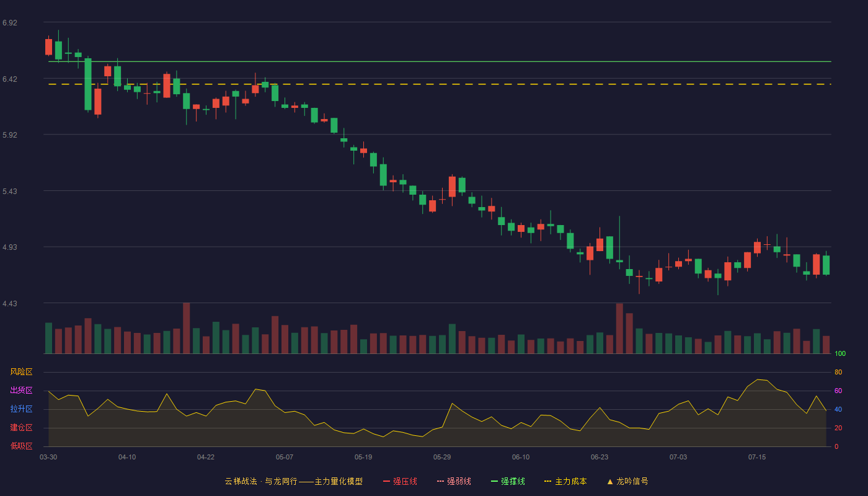Click the 龙吟信号 triangle legend icon
868x496 pixels.
coord(610,481)
